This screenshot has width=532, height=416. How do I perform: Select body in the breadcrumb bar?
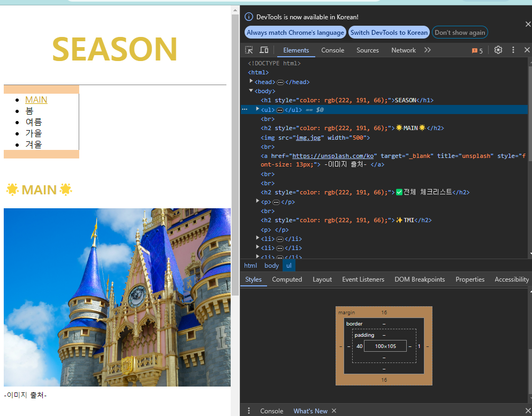click(271, 266)
